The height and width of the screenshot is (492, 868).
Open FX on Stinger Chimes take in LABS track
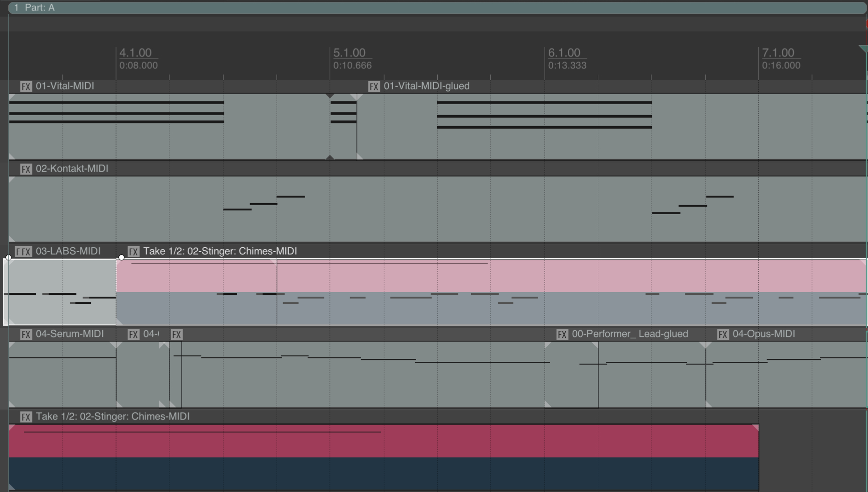134,251
